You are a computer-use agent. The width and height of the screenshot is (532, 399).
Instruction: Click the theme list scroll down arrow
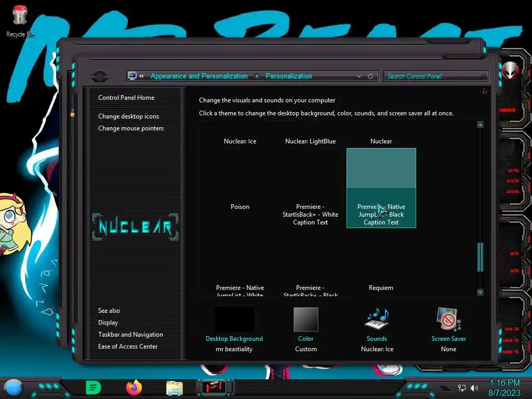pos(480,292)
